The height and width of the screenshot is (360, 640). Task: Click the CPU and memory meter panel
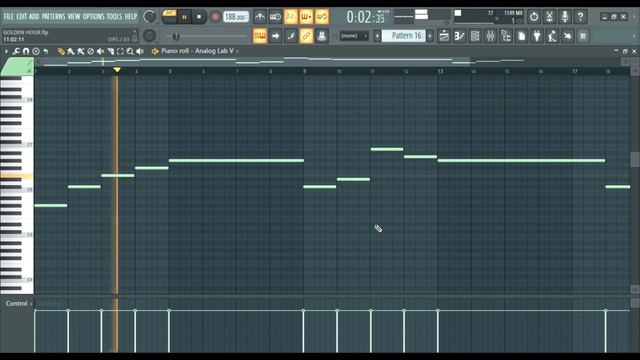(x=489, y=17)
